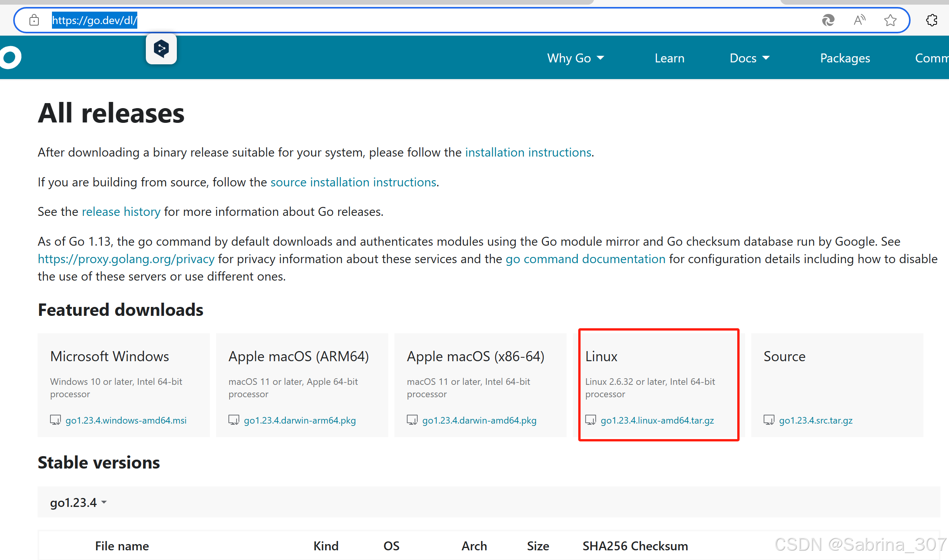Click download icon beside windows-amd64.msi

[x=55, y=420]
